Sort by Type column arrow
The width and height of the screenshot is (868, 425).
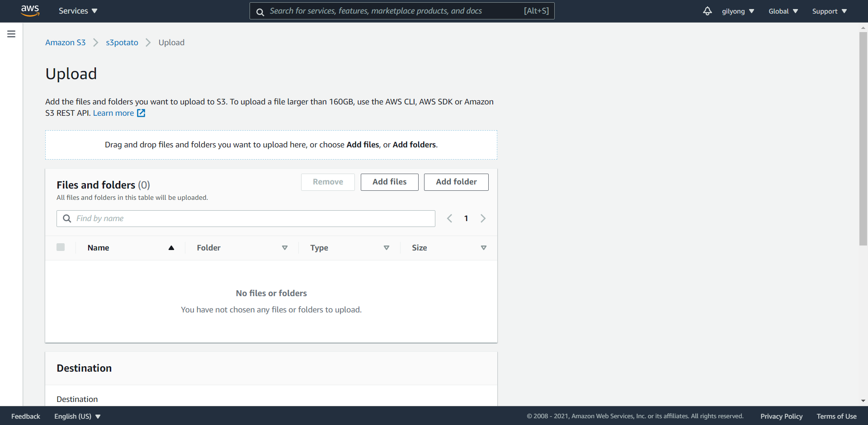pos(387,248)
